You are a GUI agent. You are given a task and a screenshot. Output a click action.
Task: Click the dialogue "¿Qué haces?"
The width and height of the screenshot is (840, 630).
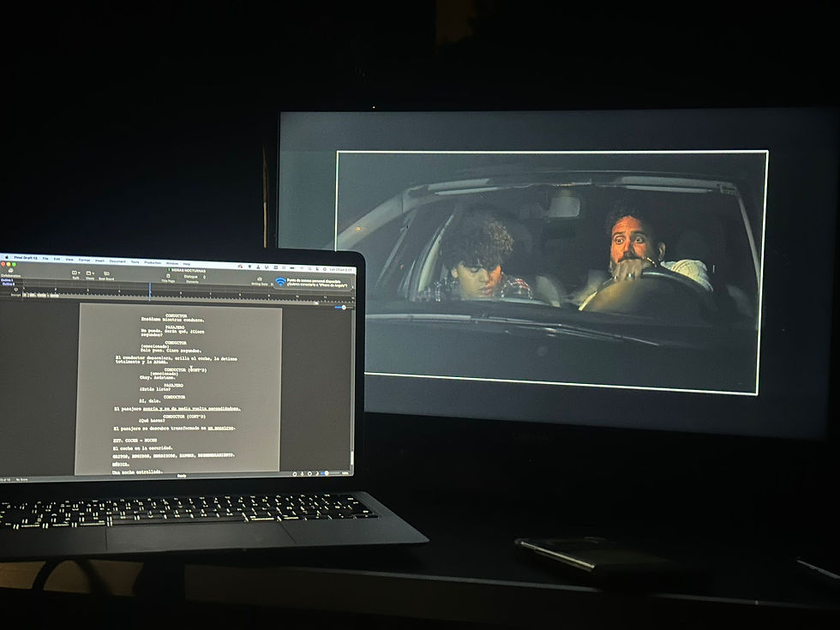click(x=152, y=421)
